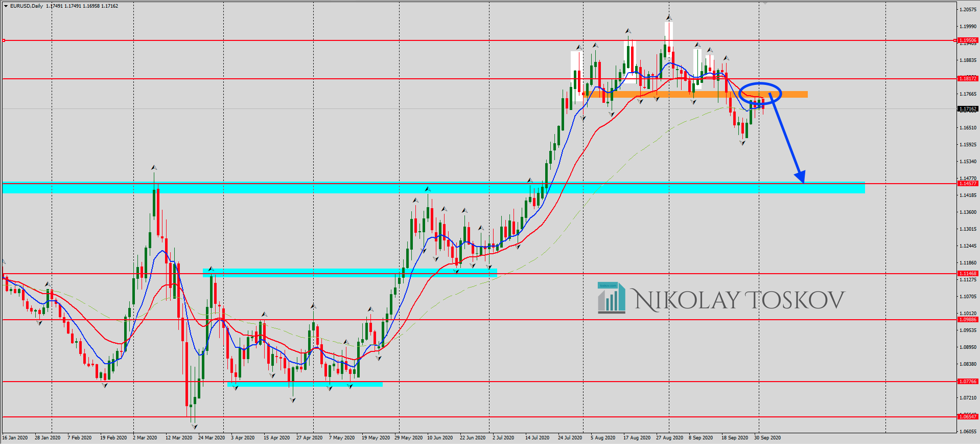The image size is (980, 444).
Task: Click the red 1.18172 price tag
Action: 968,78
